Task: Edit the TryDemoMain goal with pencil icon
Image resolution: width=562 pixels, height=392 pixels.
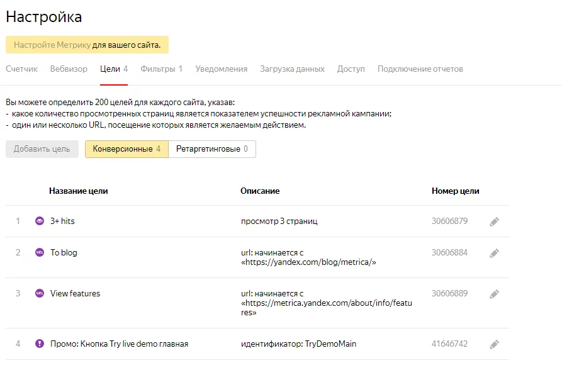Action: point(494,344)
